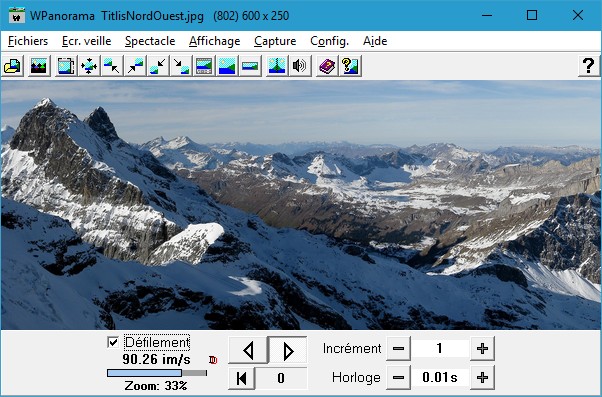Viewport: 602px width, 397px height.
Task: Click the mountain panorama image
Action: (301, 205)
